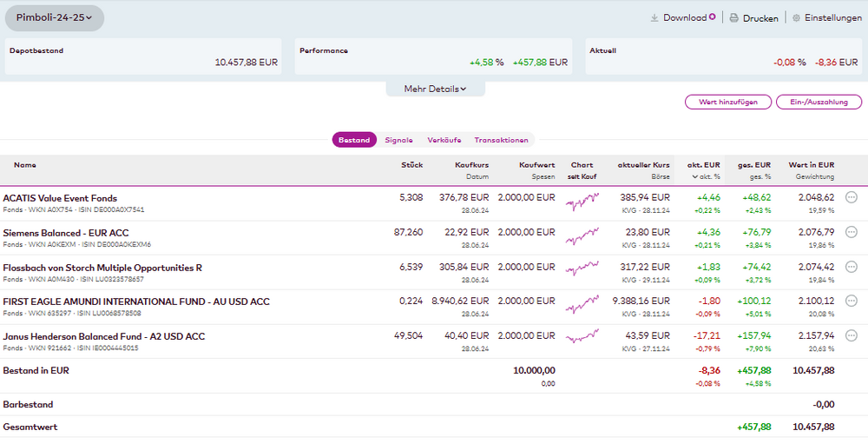Click the Siemens Balanced sparkline chart
This screenshot has height=444, width=868.
pyautogui.click(x=582, y=237)
